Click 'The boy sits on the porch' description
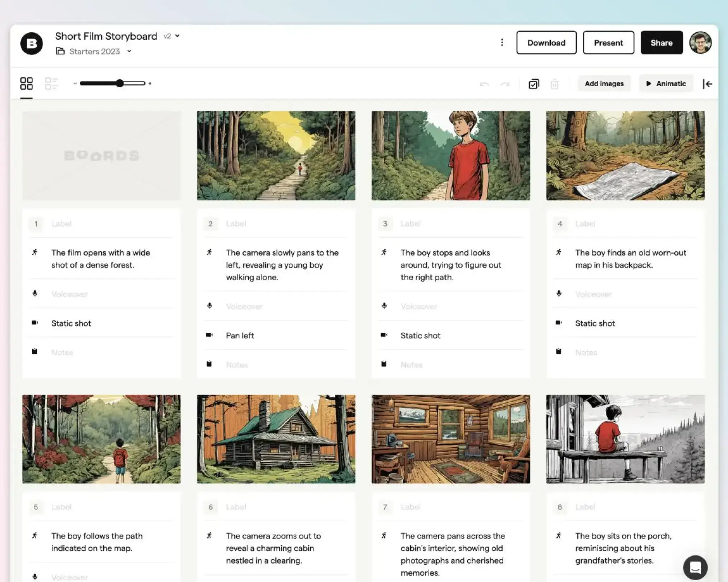 click(623, 548)
